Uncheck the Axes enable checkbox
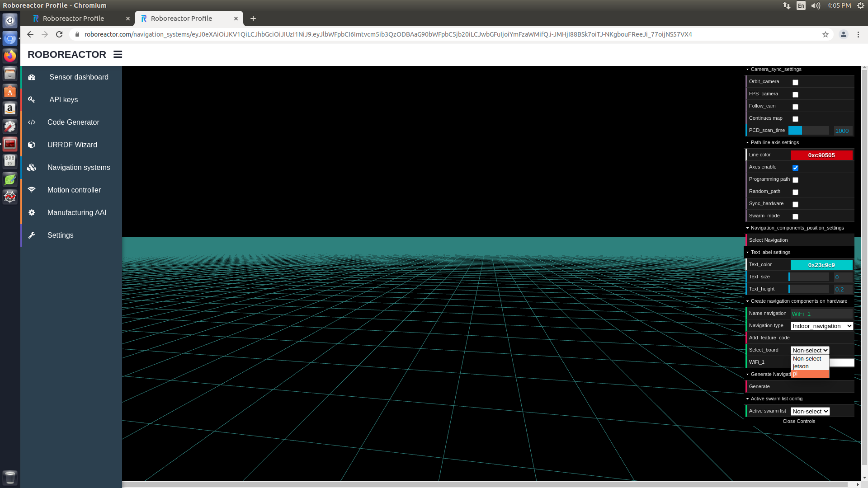Screen dimensions: 868x488 [x=795, y=168]
